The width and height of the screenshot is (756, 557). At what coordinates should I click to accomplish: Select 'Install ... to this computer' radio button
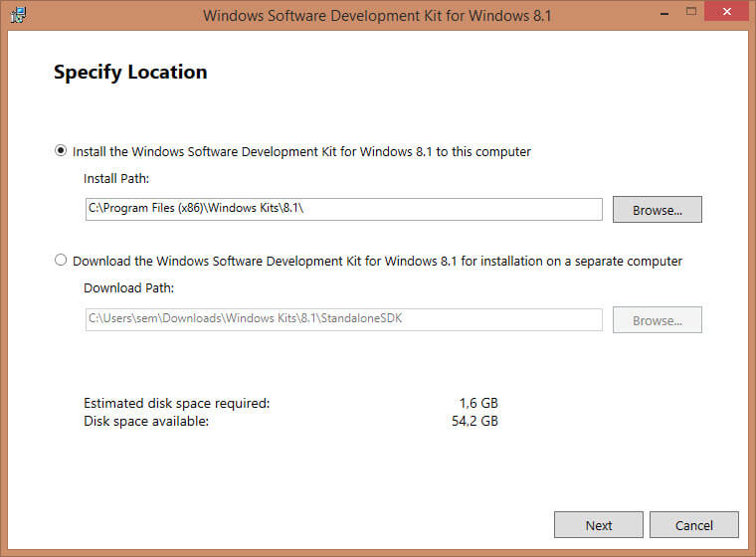(61, 150)
